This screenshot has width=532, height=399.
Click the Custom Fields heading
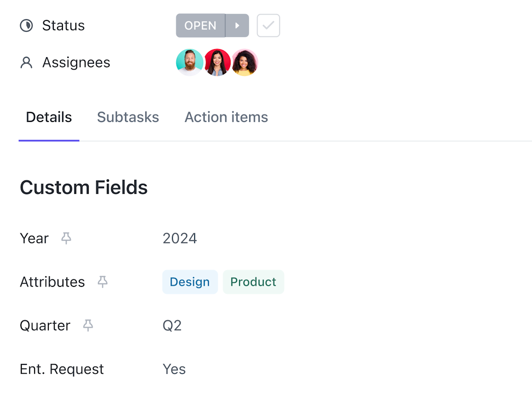click(84, 188)
